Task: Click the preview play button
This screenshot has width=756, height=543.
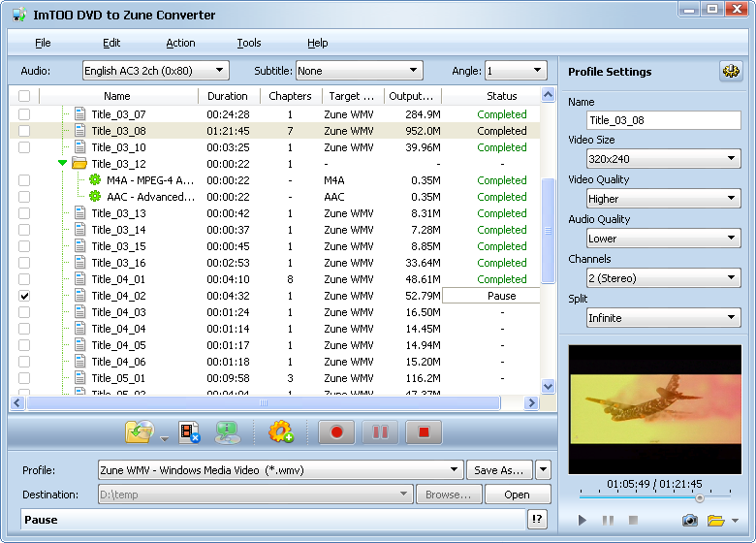Action: tap(583, 520)
